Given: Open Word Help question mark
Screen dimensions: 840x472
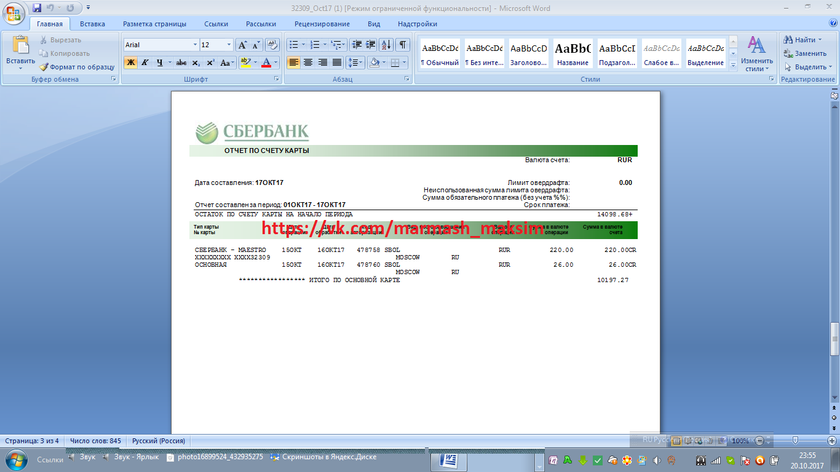Looking at the screenshot, I should 833,24.
